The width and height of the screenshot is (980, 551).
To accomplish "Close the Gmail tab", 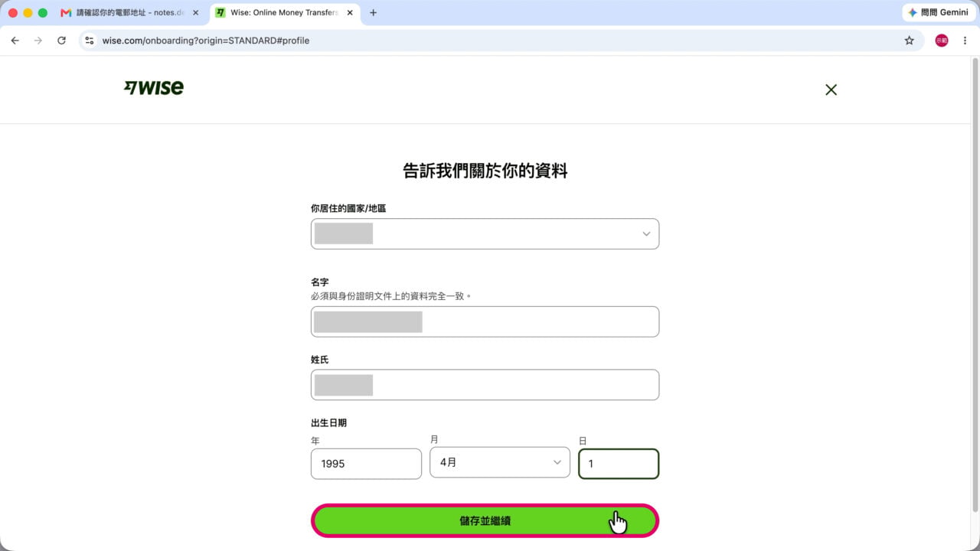I will pos(195,12).
